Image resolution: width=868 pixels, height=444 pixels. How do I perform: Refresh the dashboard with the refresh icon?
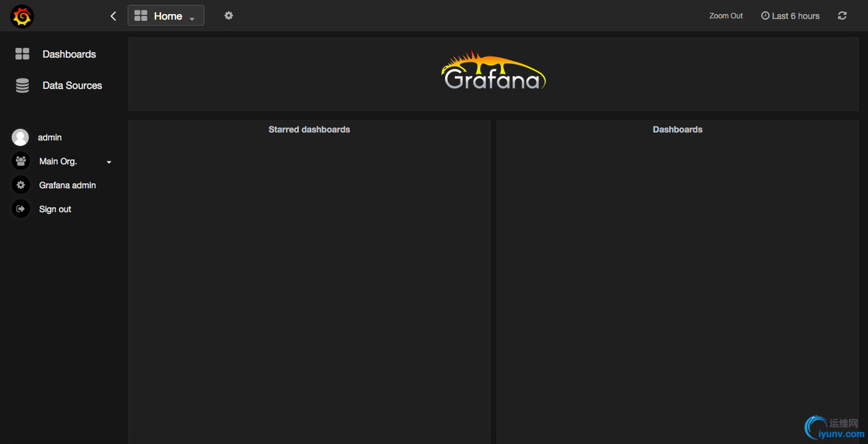pos(842,16)
